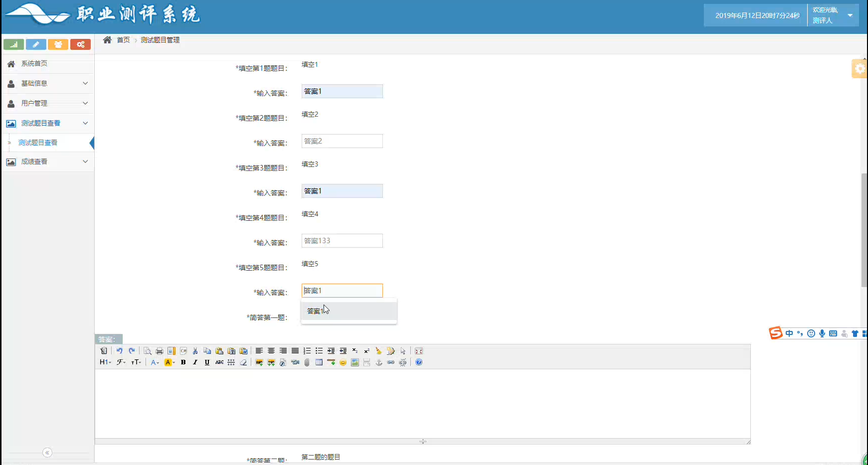Viewport: 868px width, 465px height.
Task: Insert an image into the editor
Action: click(259, 362)
